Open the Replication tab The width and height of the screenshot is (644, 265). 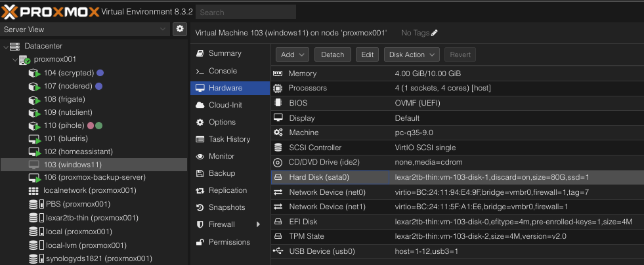click(230, 190)
